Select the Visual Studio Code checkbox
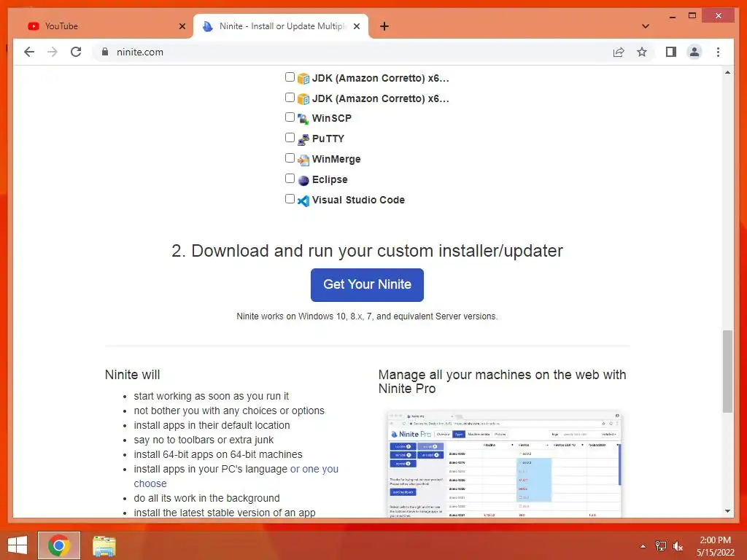This screenshot has height=560, width=747. 290,199
